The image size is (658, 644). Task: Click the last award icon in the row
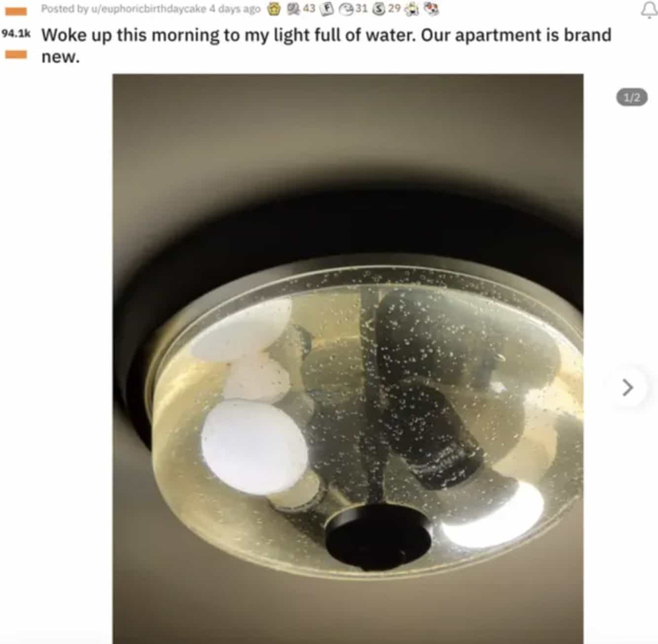(431, 9)
